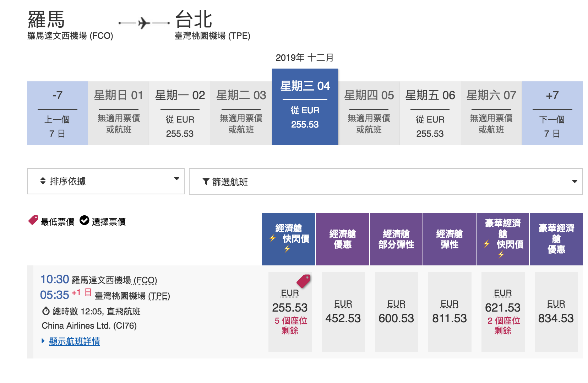The height and width of the screenshot is (383, 588).
Task: Select date 星期一 02 from EUR 255.53
Action: tap(180, 113)
